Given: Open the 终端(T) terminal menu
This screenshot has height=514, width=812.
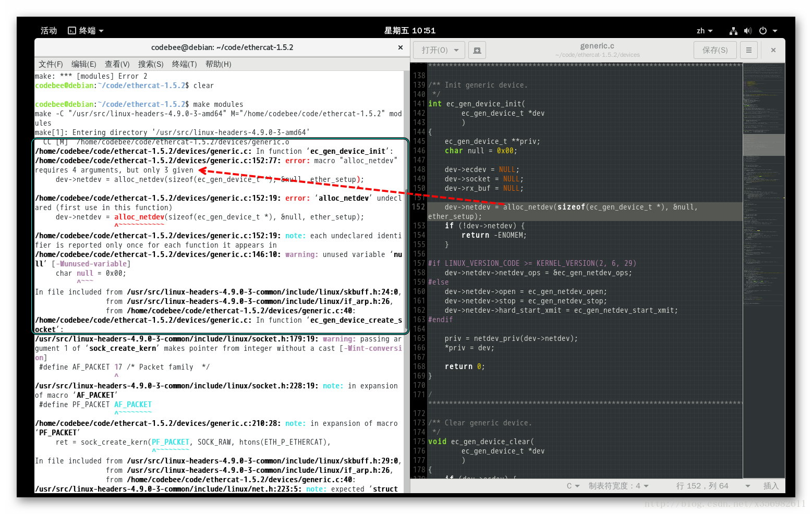Looking at the screenshot, I should point(185,64).
